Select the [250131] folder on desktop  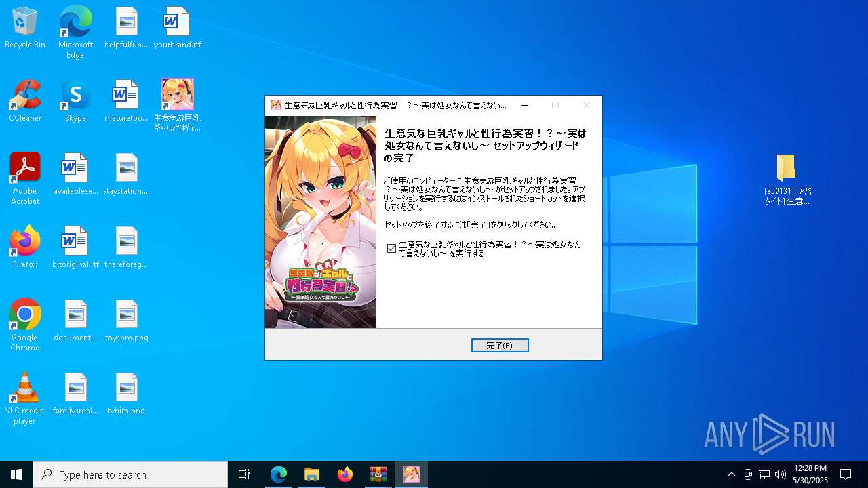[787, 179]
